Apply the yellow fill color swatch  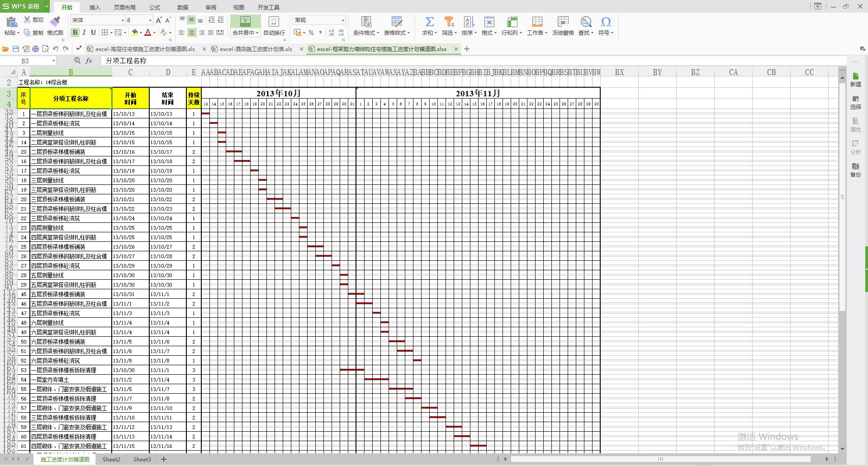tap(134, 33)
